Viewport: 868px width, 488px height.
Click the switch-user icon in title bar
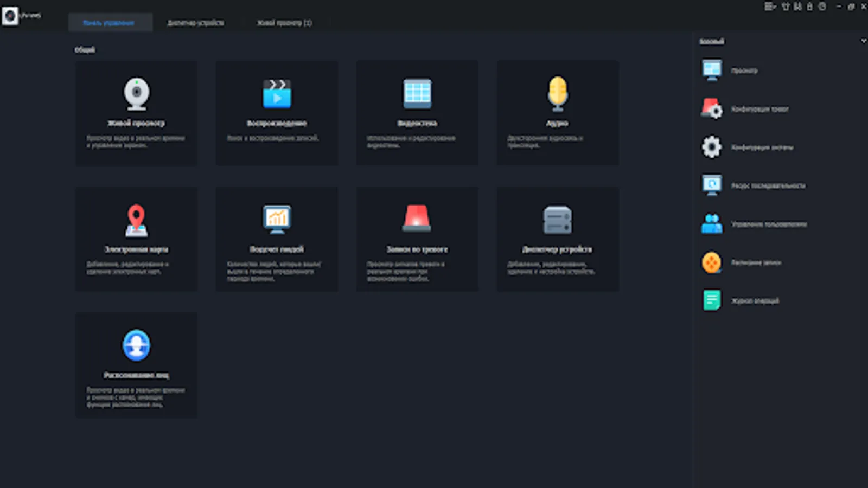pos(797,7)
